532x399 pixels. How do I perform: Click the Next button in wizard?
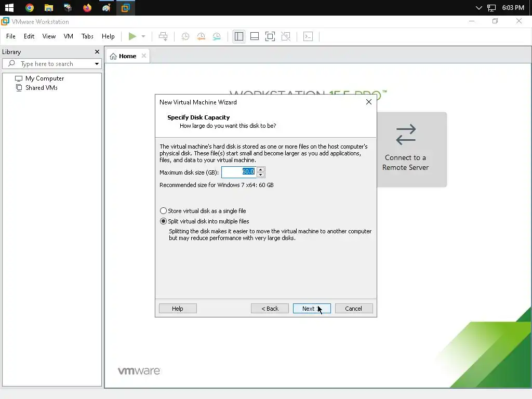coord(312,309)
